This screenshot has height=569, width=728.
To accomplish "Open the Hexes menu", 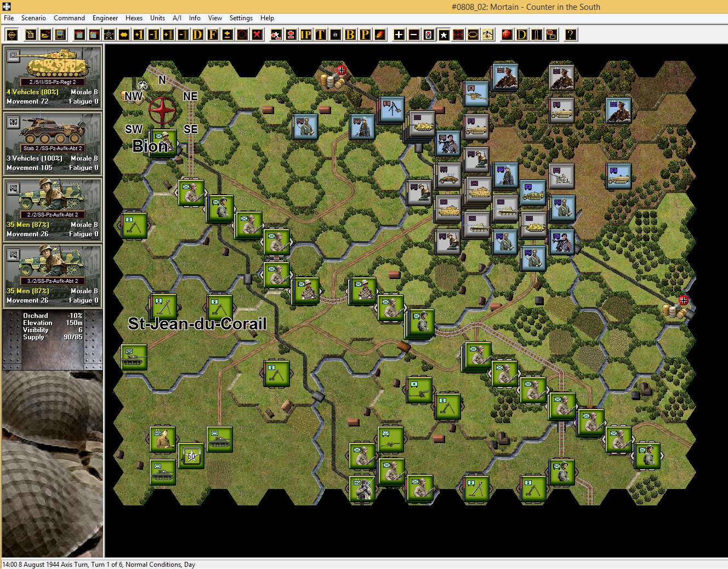I will coord(134,18).
